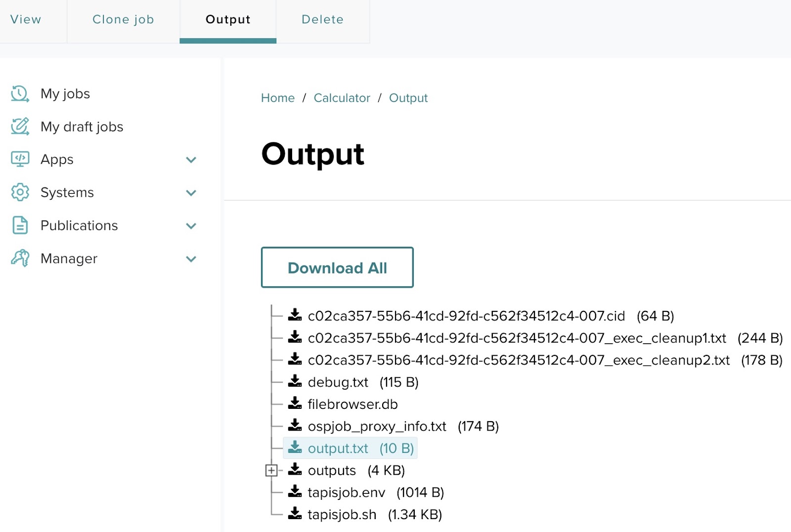Expand the Systems sidebar chevron

[x=191, y=193]
